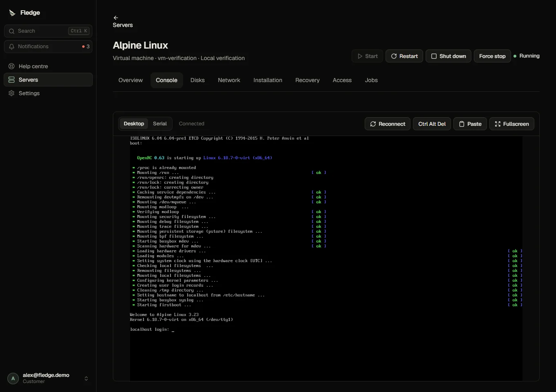
Task: Click the Help centre lifebuoy icon
Action: (11, 66)
